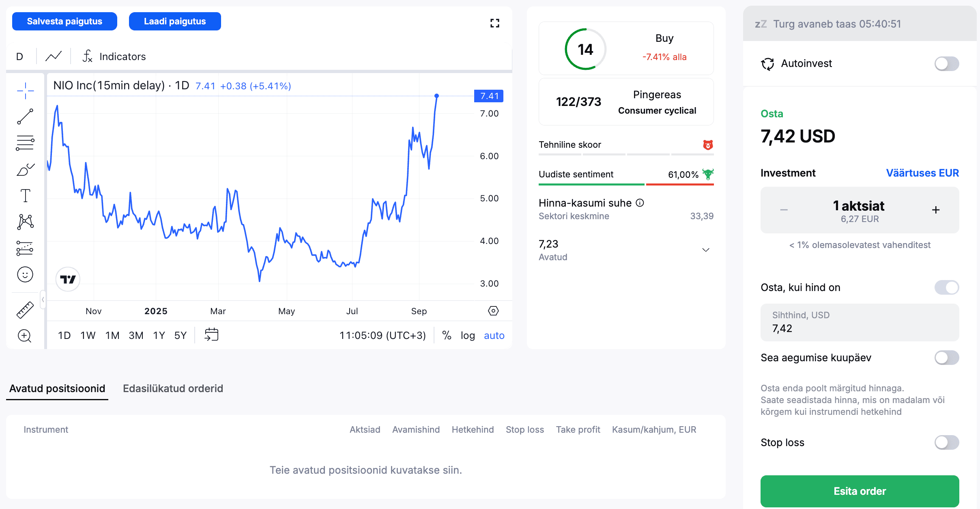This screenshot has height=509, width=980.
Task: Submit order with Esita order button
Action: click(860, 491)
